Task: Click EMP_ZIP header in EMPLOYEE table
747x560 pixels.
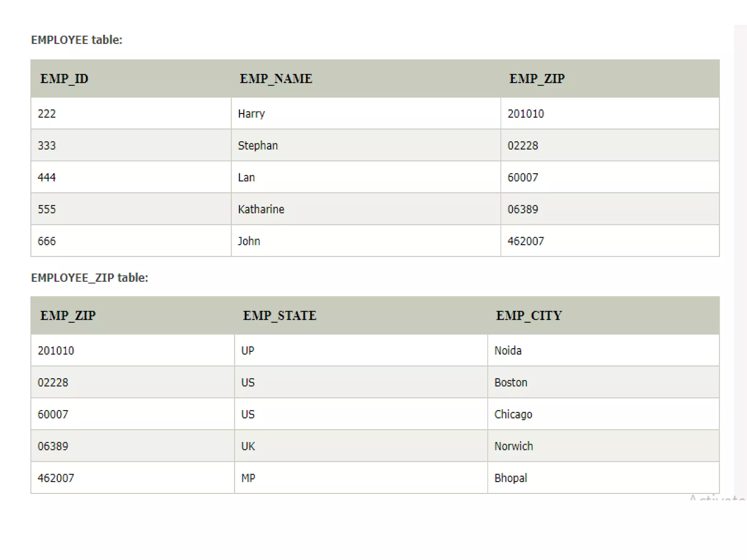Action: 537,79
